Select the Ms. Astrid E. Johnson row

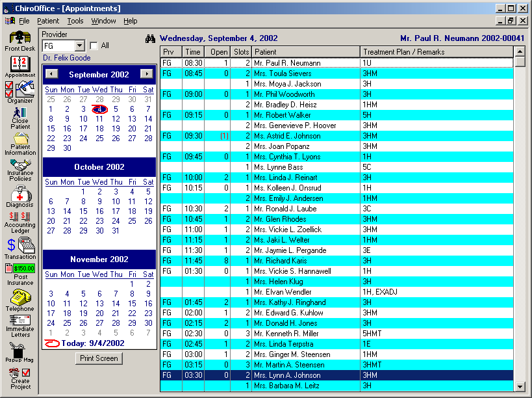pos(336,136)
